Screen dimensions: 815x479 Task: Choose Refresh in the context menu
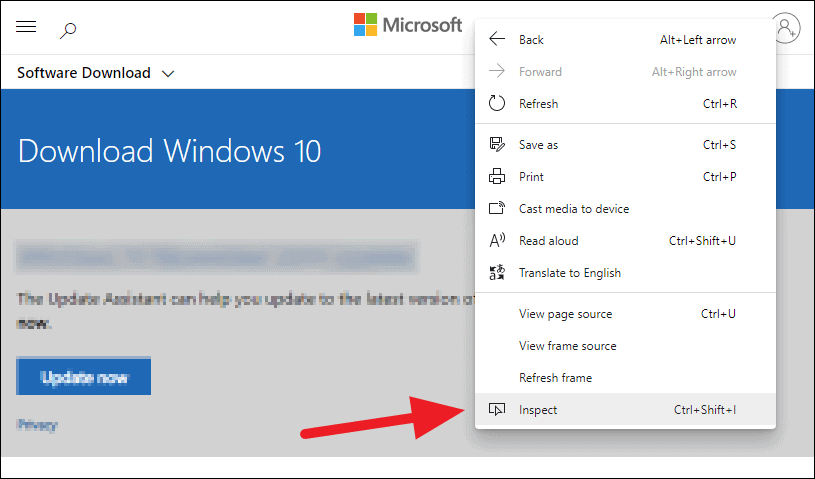click(625, 103)
